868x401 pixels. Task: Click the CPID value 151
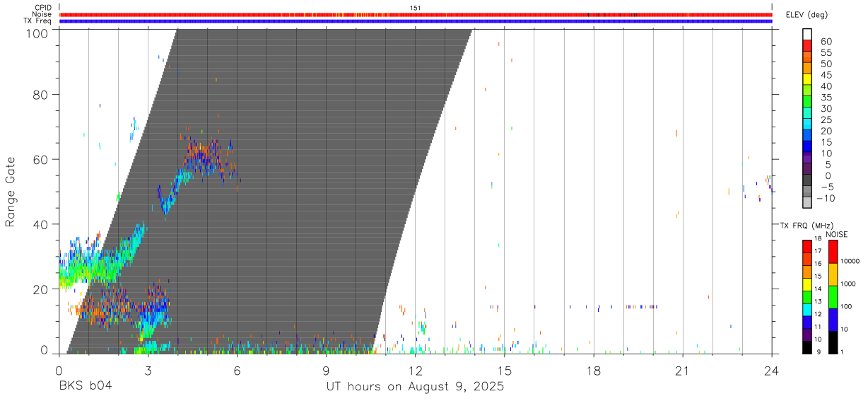[x=415, y=8]
